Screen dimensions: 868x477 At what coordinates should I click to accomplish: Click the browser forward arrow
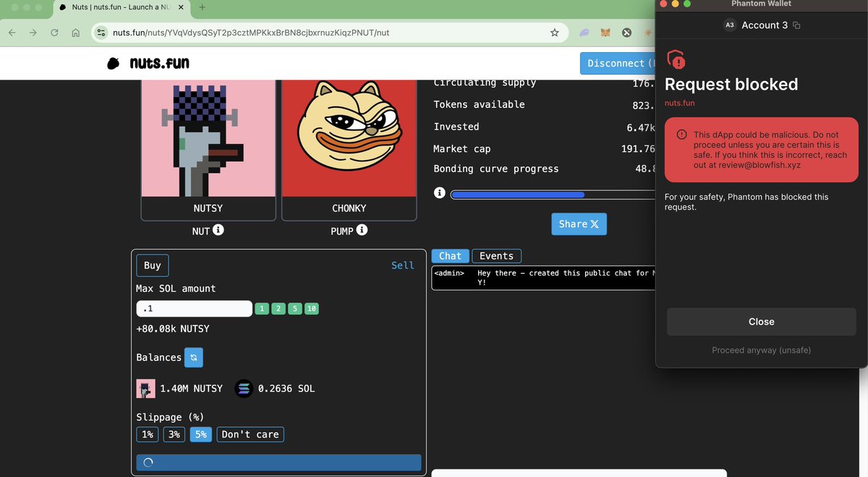click(33, 33)
